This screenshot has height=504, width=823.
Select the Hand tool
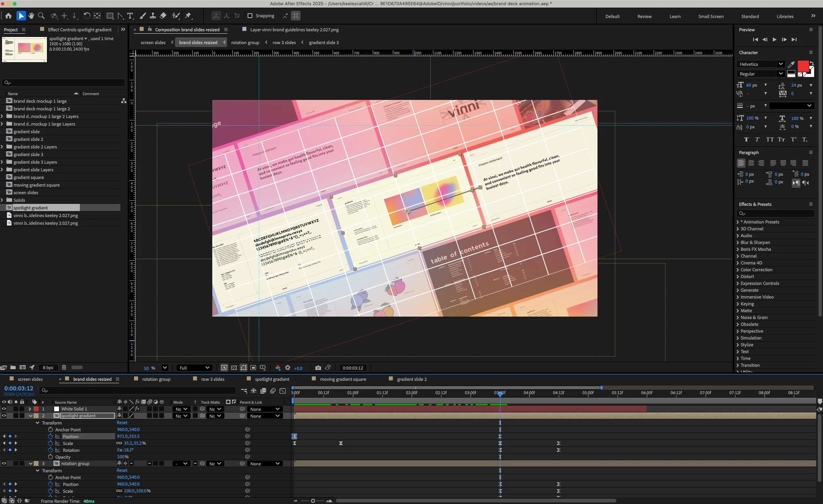(x=31, y=16)
